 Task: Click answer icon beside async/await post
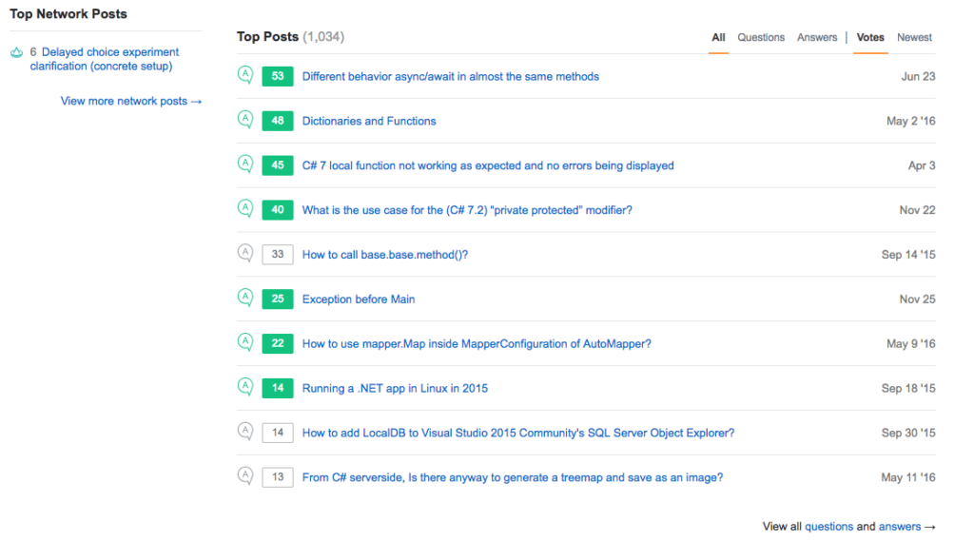click(246, 75)
